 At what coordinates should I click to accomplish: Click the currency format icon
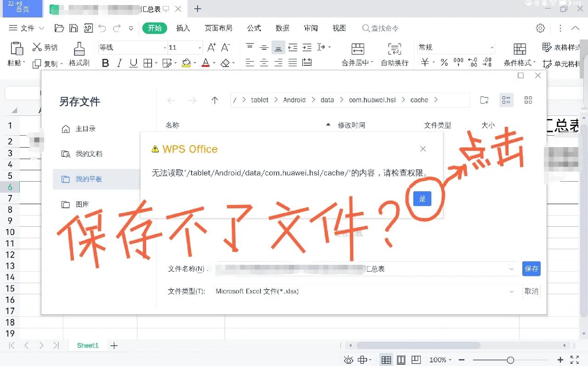coord(425,63)
